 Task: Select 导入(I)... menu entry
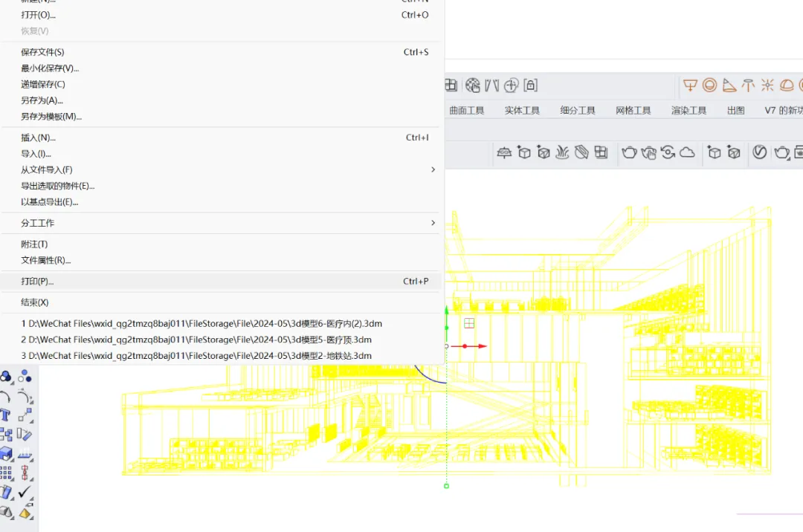[220, 154]
